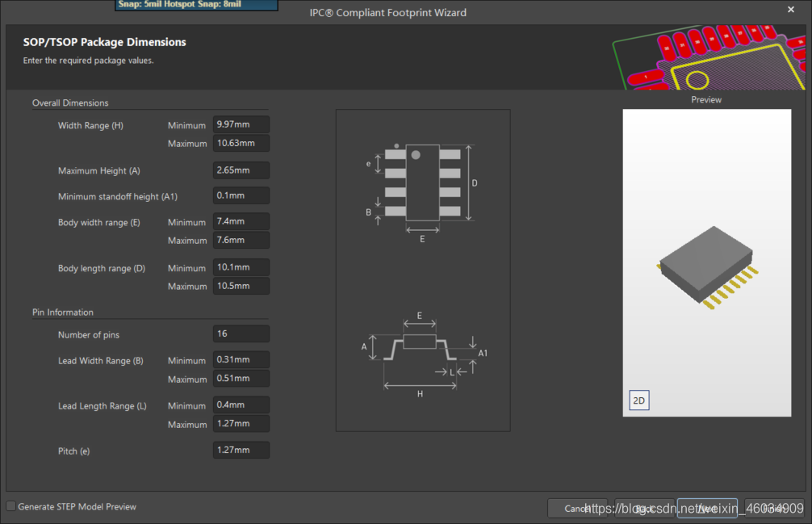Go to previous step with Back
This screenshot has height=524, width=812.
click(x=644, y=509)
